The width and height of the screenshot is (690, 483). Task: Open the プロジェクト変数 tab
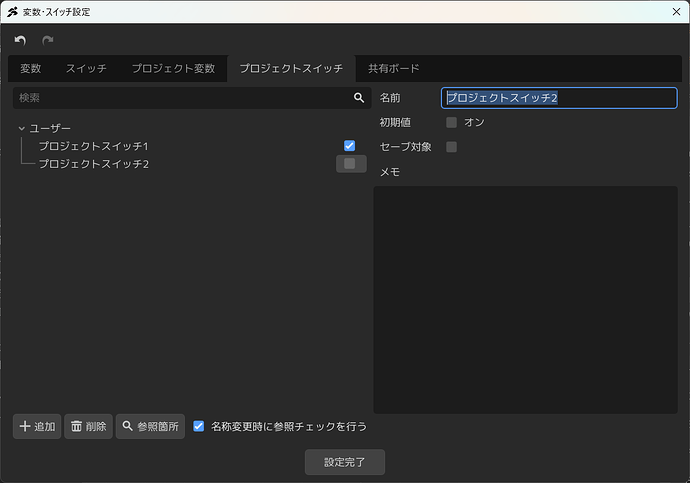tap(173, 69)
